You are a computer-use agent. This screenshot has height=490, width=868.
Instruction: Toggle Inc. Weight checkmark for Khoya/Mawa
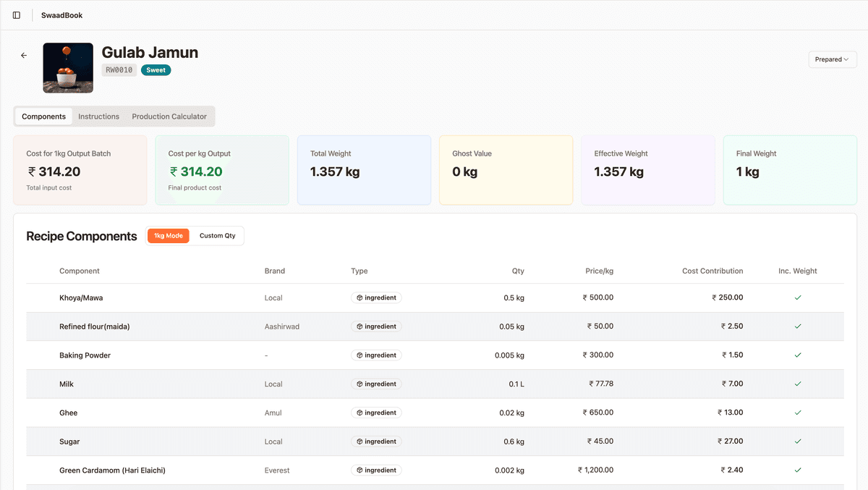(x=798, y=297)
